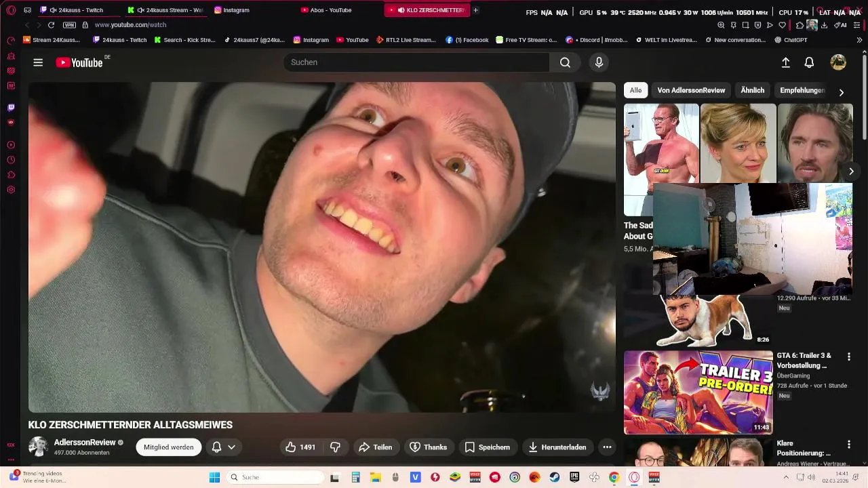Open history clock in Opera GX sidebar

coord(11,160)
